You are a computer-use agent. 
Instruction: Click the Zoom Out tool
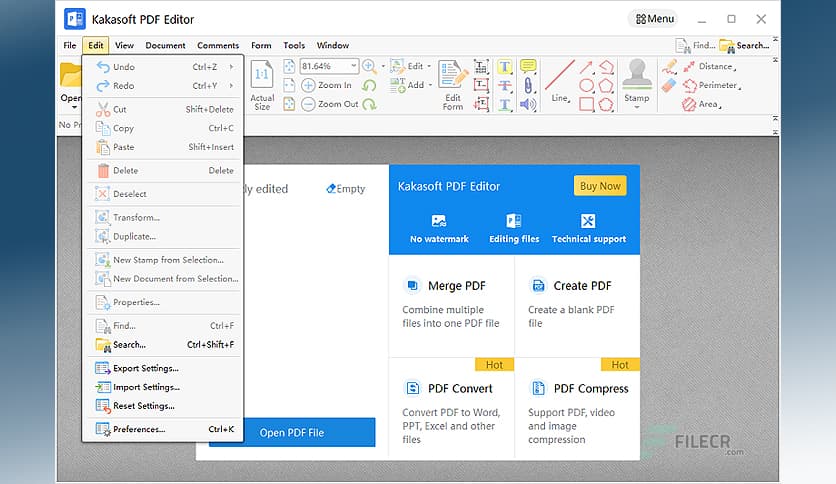329,104
